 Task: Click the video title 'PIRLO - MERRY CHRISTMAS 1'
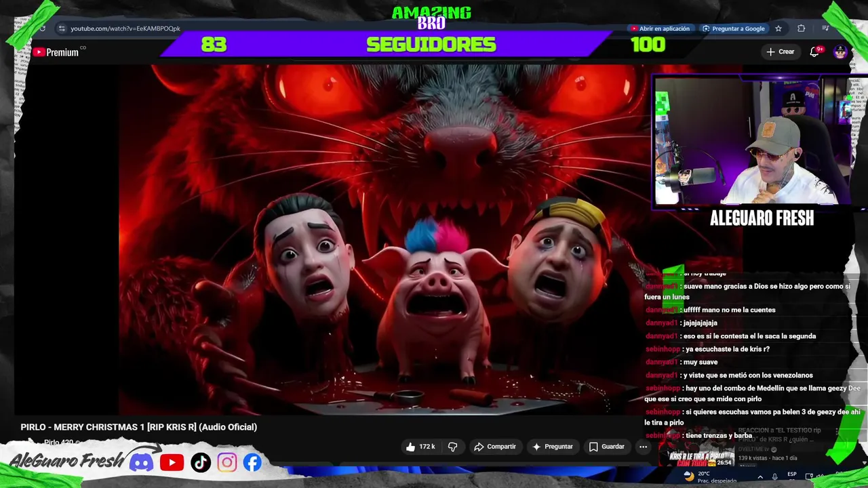pyautogui.click(x=138, y=427)
